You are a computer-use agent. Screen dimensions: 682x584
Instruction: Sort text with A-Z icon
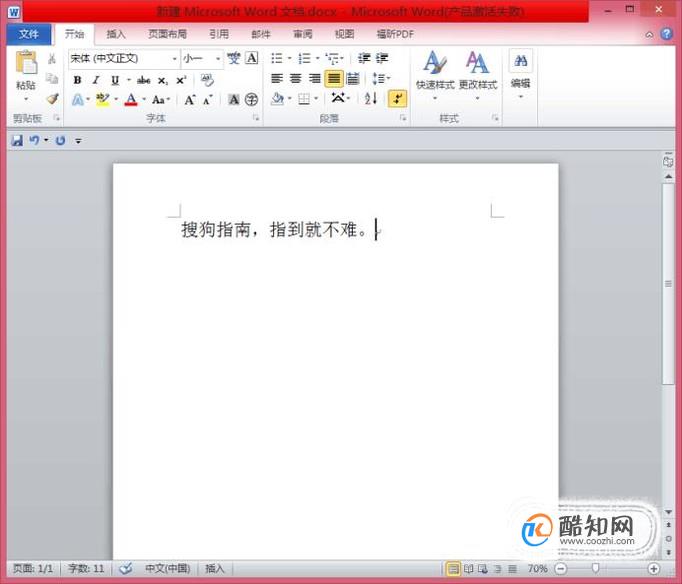[371, 99]
